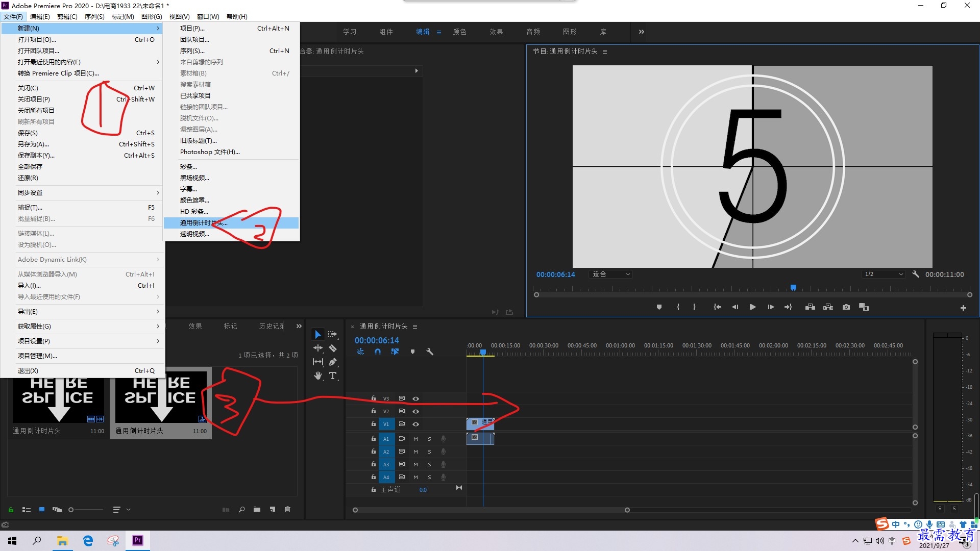Click program monitor playhead marker
Image resolution: width=980 pixels, height=551 pixels.
793,288
